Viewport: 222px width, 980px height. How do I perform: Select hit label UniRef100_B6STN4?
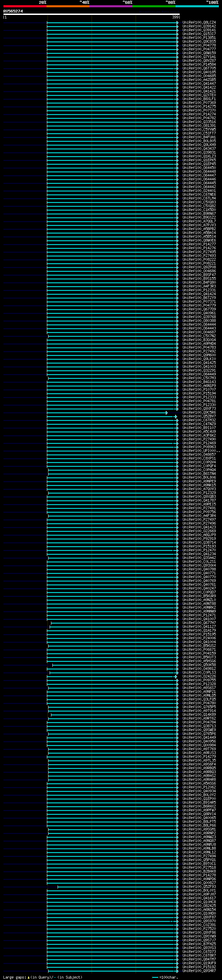[x=199, y=473]
